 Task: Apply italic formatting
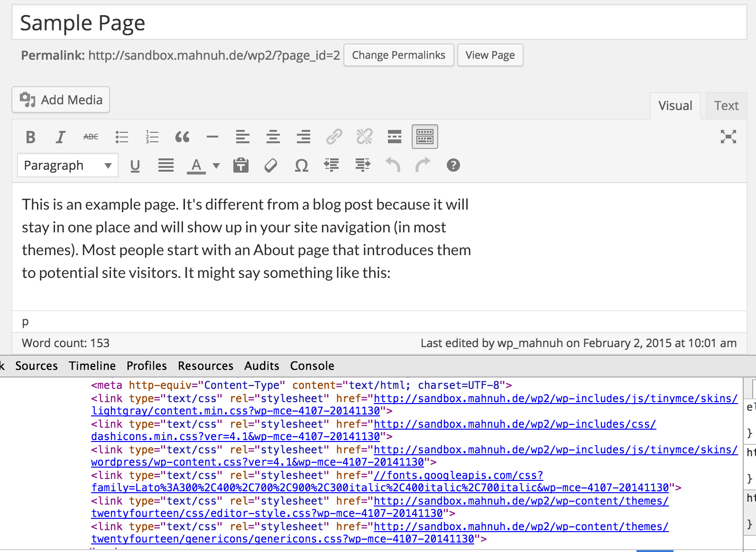pos(60,137)
